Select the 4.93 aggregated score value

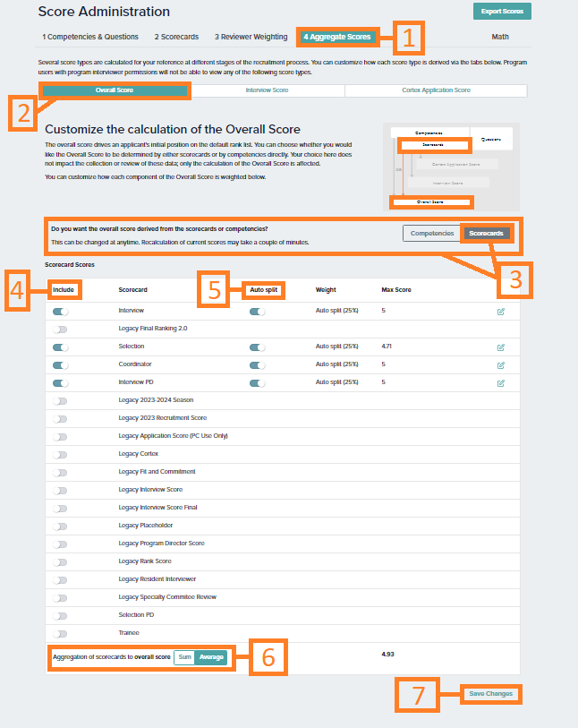coord(387,655)
